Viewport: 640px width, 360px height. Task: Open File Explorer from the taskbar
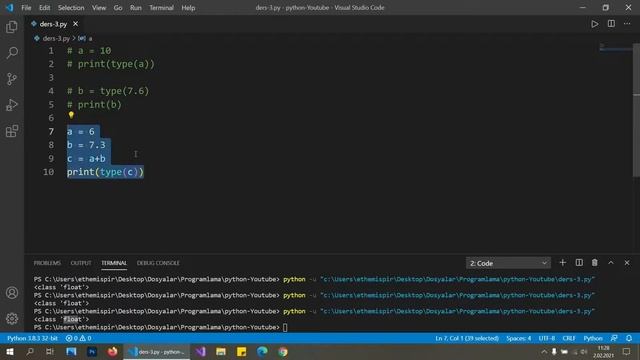[221, 351]
